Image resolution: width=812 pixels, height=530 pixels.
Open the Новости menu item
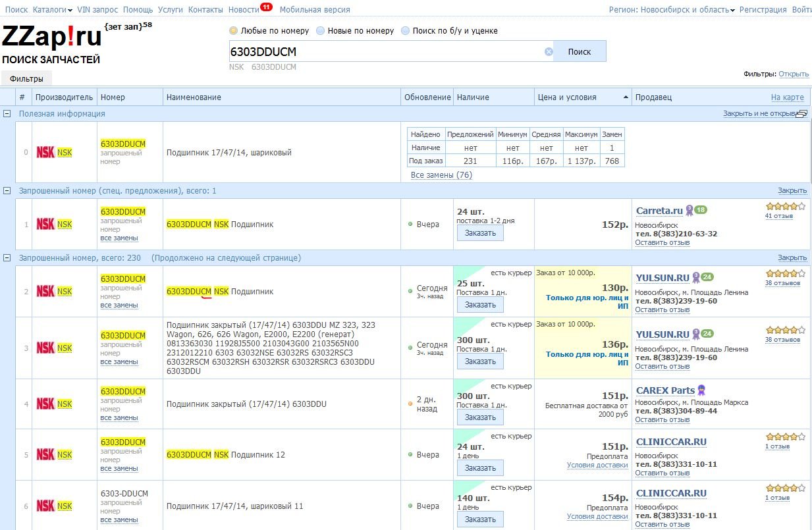244,10
